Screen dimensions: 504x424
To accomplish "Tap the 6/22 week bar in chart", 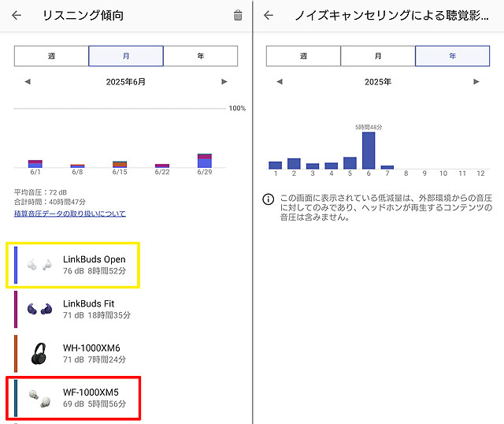I will (x=162, y=166).
